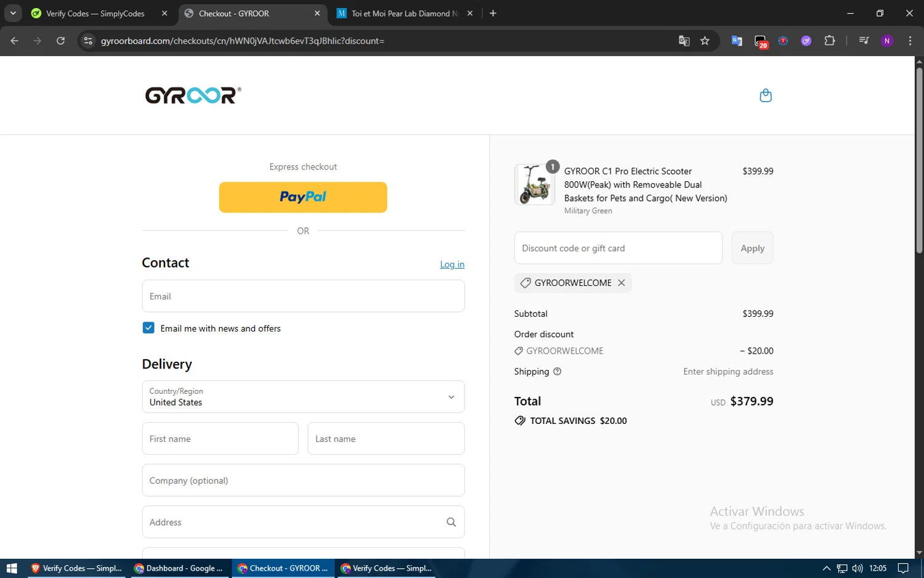Screen dimensions: 924x578
Task: Click the purple round extension icon
Action: [x=806, y=41]
